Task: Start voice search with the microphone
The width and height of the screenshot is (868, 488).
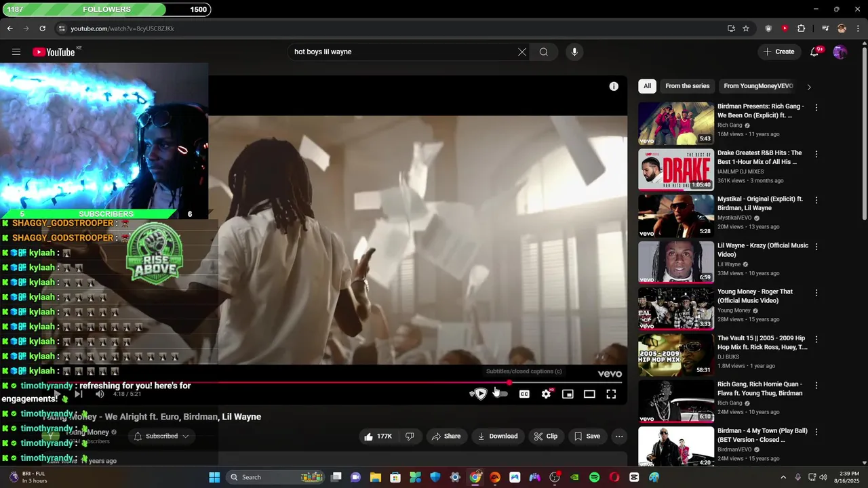Action: [574, 52]
